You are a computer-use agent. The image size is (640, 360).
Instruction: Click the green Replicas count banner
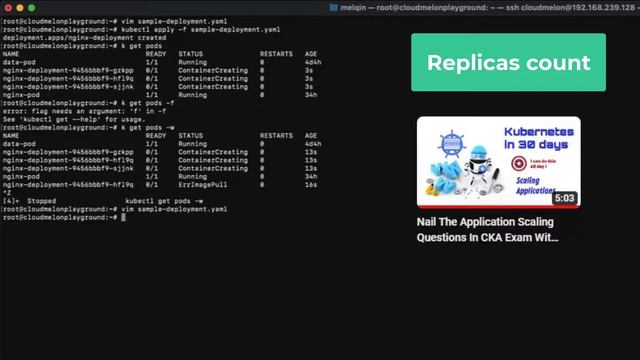(x=508, y=62)
